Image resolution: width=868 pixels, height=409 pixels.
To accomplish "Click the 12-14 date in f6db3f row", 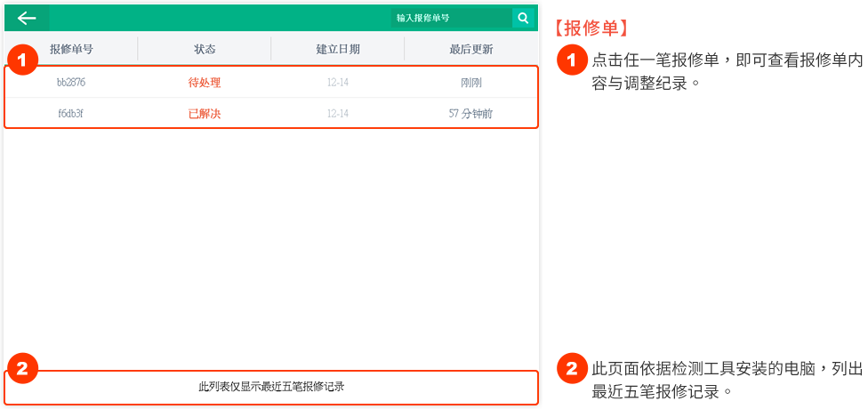I will [x=338, y=114].
